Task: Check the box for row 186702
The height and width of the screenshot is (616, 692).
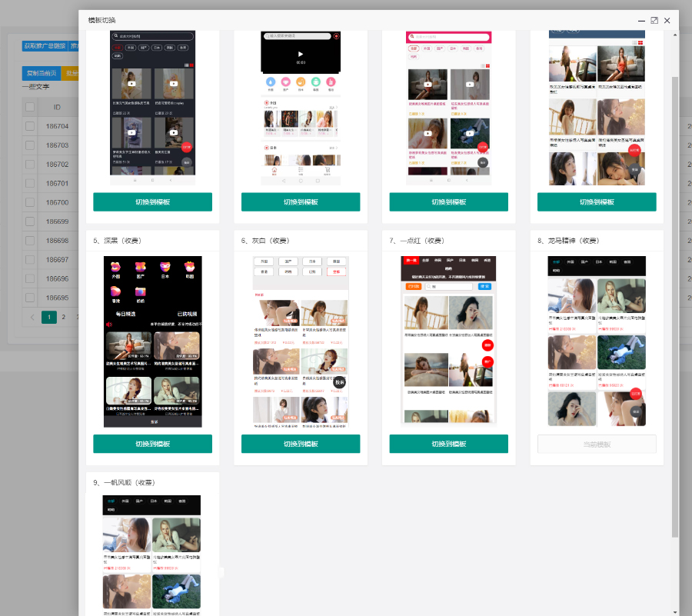Action: 30,164
